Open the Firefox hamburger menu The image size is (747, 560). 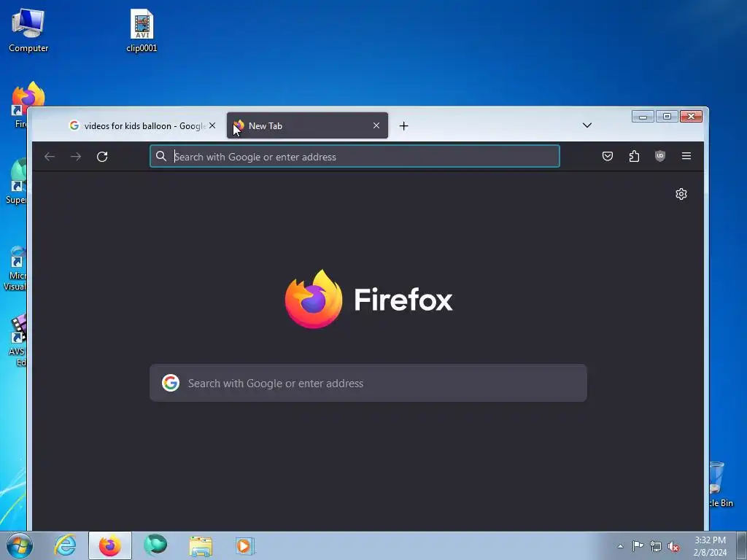point(686,156)
